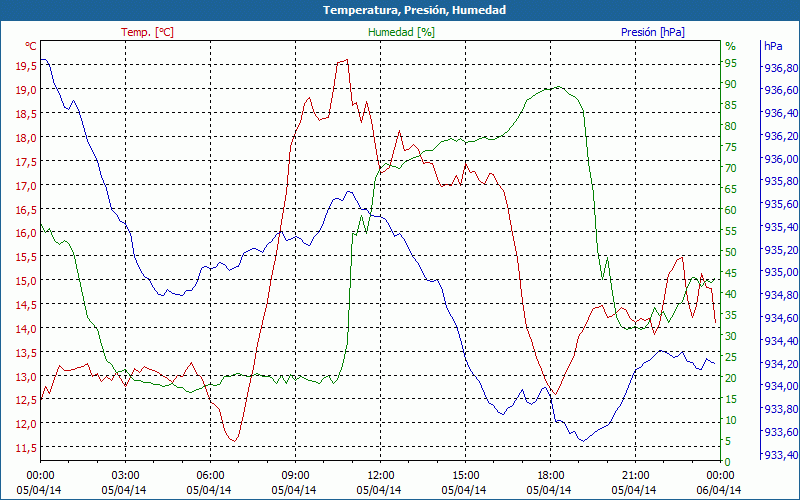Click the 'hPa' unit label on the pressure axis

click(x=773, y=46)
